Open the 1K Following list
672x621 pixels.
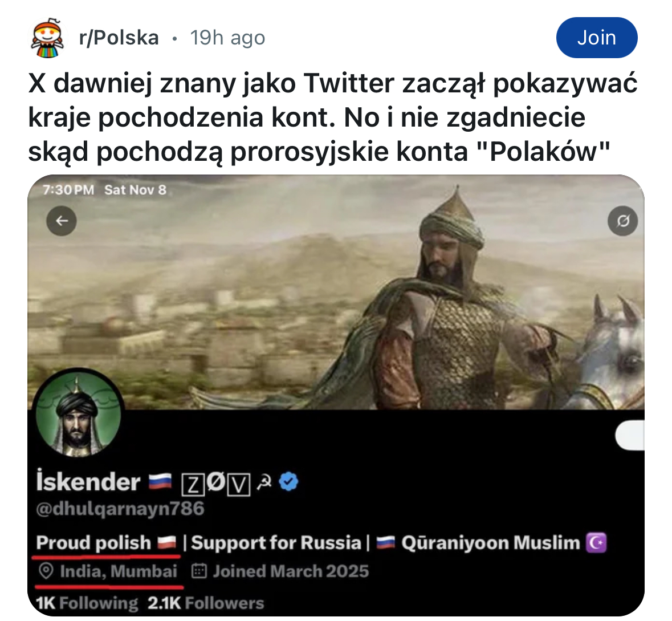coord(87,603)
